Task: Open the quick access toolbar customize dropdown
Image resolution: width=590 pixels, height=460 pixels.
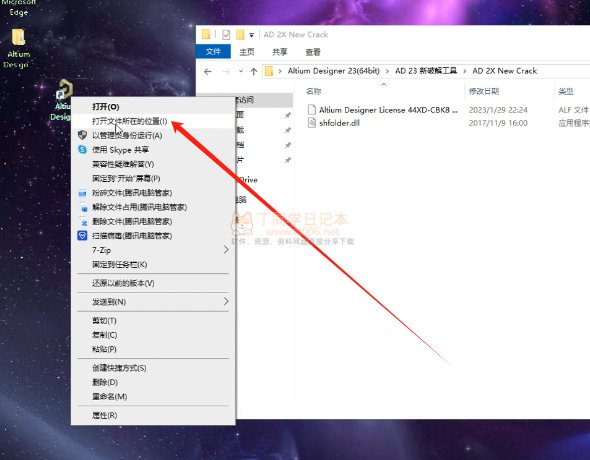Action: pyautogui.click(x=251, y=35)
